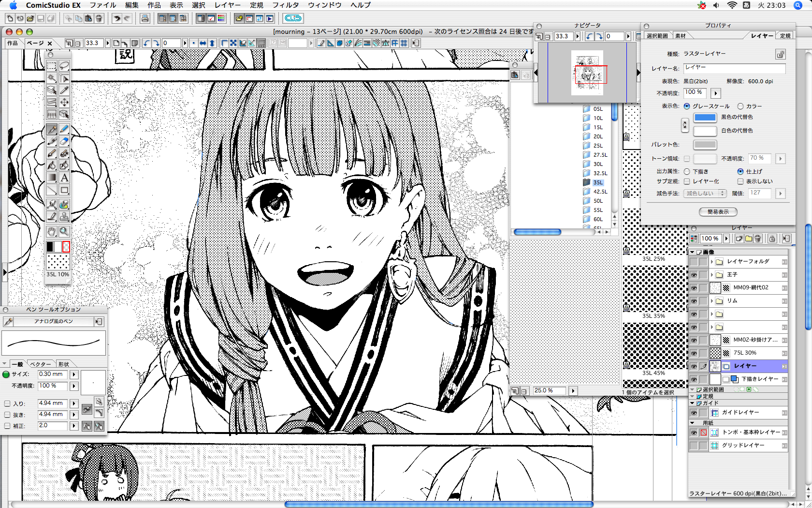This screenshot has width=812, height=508.
Task: Select the stamp tool
Action: [x=64, y=216]
